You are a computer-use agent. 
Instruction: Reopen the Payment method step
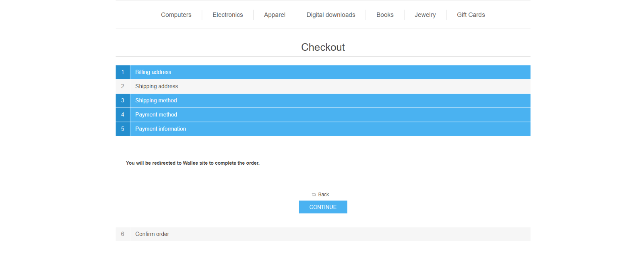[x=156, y=115]
